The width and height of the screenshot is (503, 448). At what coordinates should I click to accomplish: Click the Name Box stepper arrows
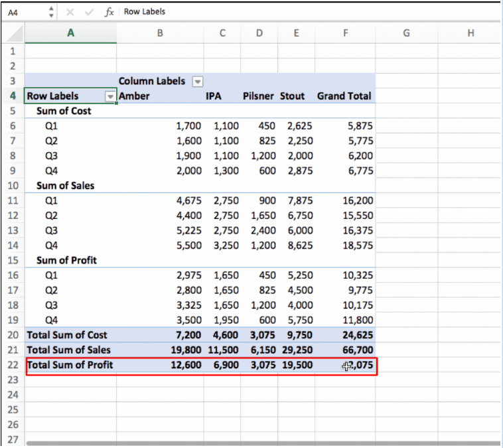coord(52,11)
